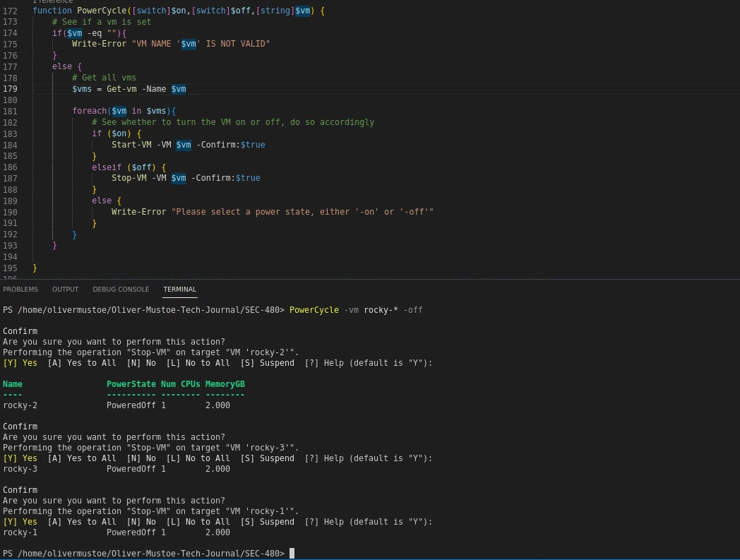Click the 'PowerState' column header in terminal
Screen dimensions: 740x560
coord(131,384)
